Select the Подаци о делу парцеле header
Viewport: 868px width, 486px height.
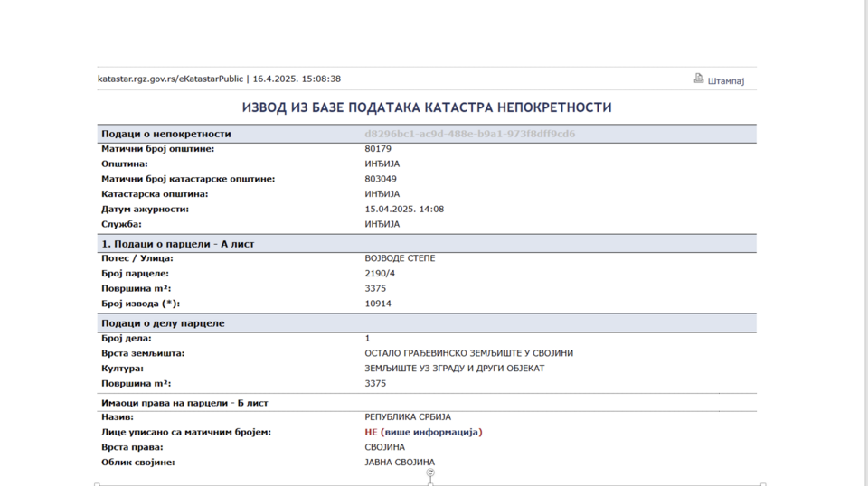[163, 323]
